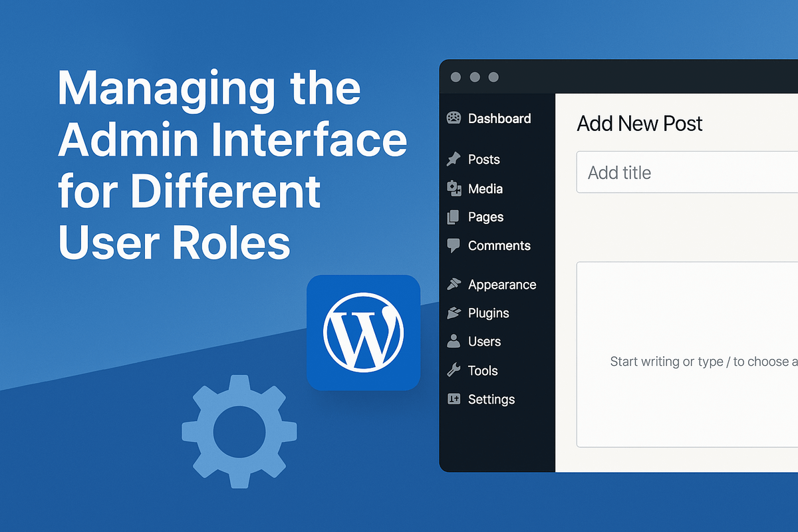The image size is (798, 532).
Task: Click the WordPress logo tile
Action: (364, 332)
